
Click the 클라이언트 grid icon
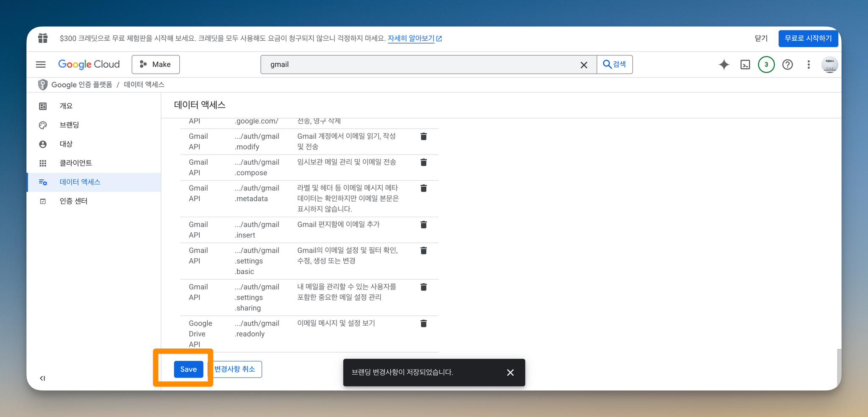coord(43,163)
